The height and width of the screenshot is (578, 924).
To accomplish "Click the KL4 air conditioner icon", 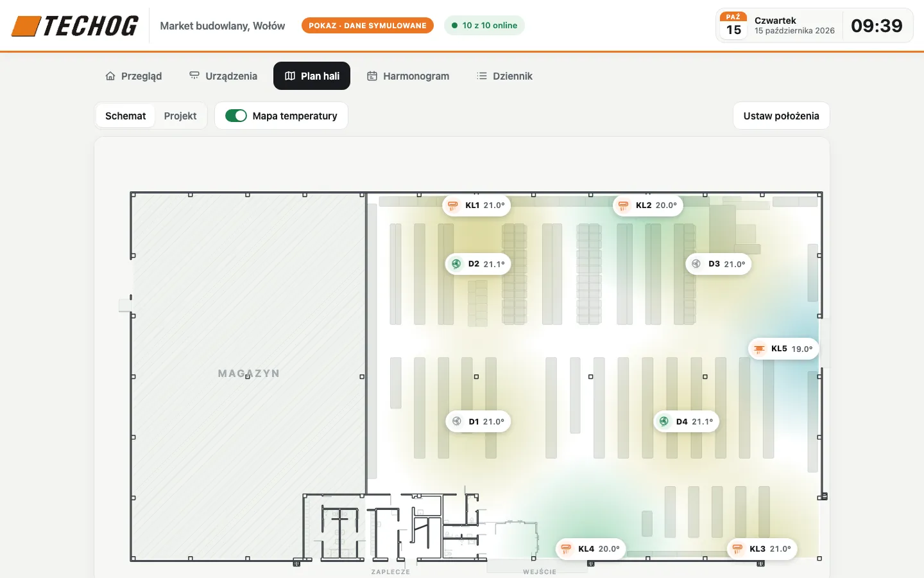I will point(566,549).
